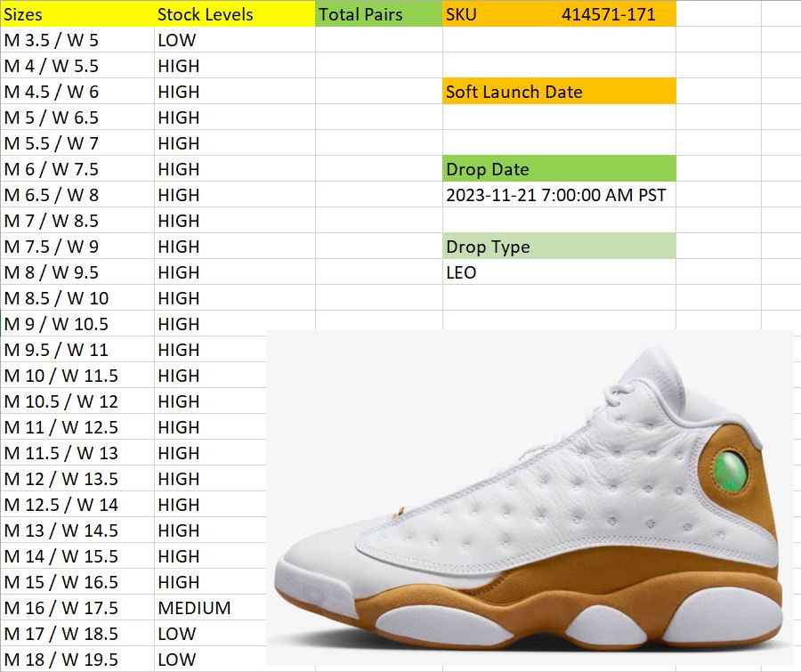Select the LOW stock cell for M 17 / W 18.5
The height and width of the screenshot is (672, 801).
pos(210,633)
